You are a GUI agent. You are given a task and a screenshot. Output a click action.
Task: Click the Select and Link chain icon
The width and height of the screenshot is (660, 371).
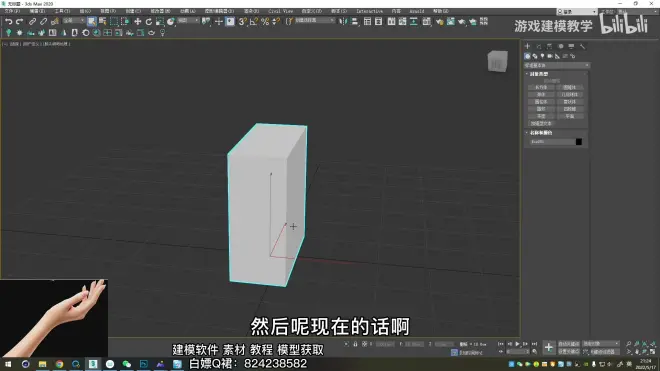coord(32,21)
